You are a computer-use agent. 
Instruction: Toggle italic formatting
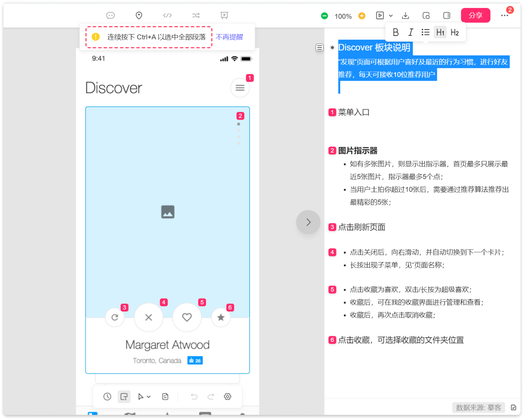click(x=411, y=32)
